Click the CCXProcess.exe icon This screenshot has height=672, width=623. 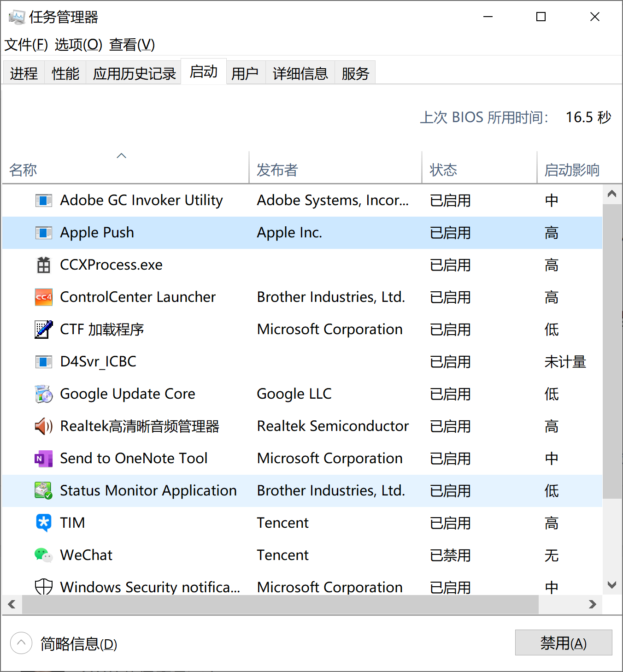[44, 265]
